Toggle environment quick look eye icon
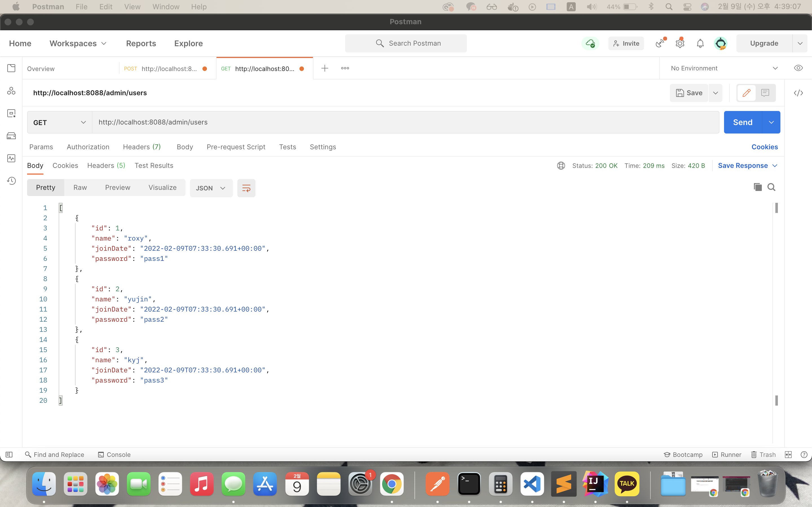The width and height of the screenshot is (812, 507). coord(798,68)
